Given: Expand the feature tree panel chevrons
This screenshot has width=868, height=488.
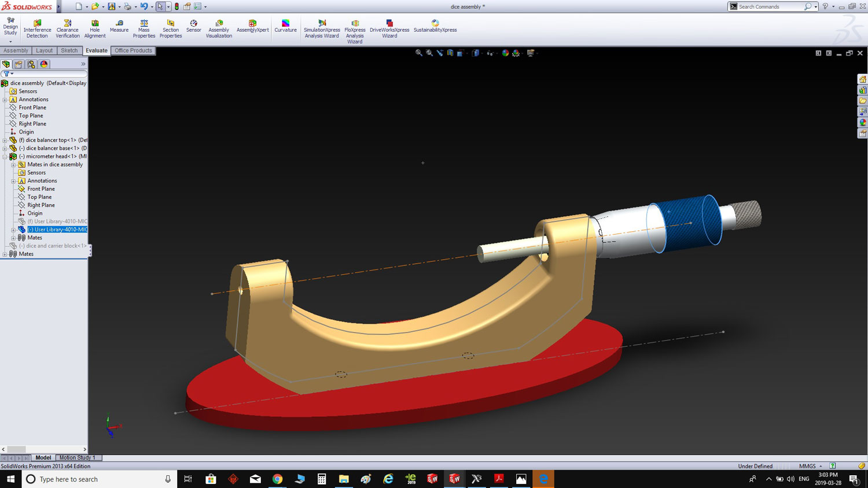Looking at the screenshot, I should coord(83,64).
